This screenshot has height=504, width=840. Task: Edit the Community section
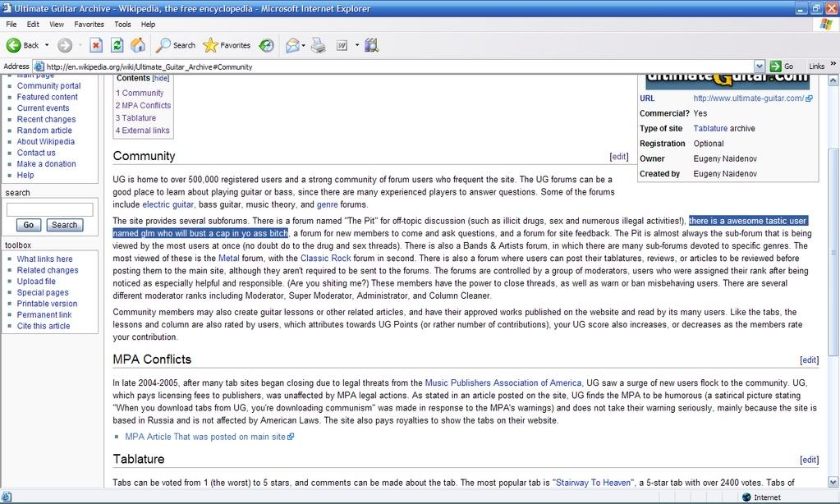[619, 157]
